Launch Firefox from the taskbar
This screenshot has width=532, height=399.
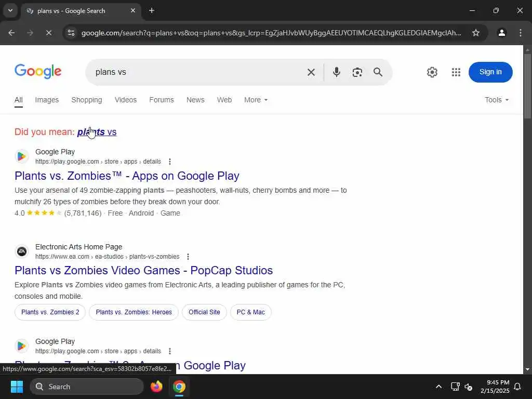[x=156, y=387]
